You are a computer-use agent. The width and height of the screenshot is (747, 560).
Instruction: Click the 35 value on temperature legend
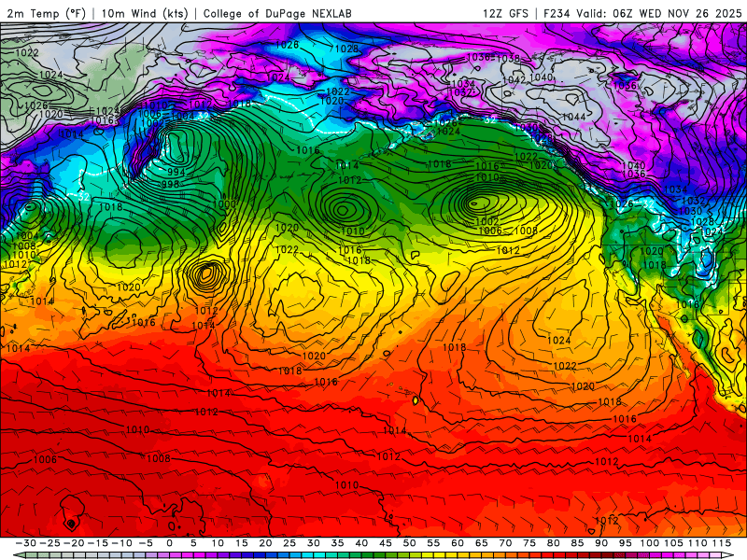coord(337,543)
